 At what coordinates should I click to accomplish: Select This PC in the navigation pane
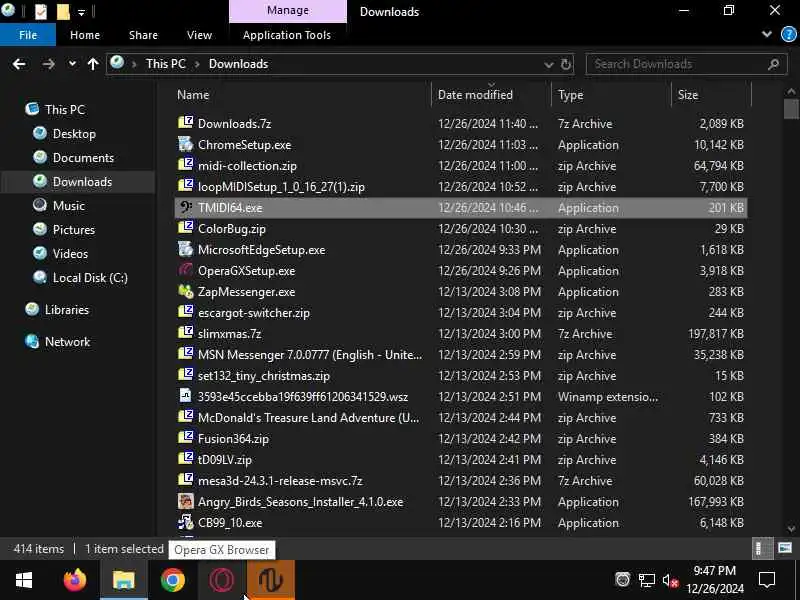pos(65,110)
